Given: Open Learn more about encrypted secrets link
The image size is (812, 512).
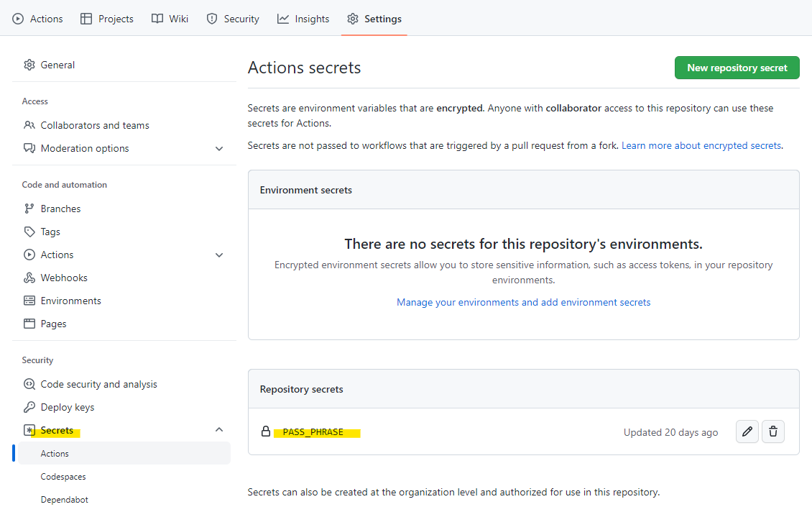Looking at the screenshot, I should (701, 145).
